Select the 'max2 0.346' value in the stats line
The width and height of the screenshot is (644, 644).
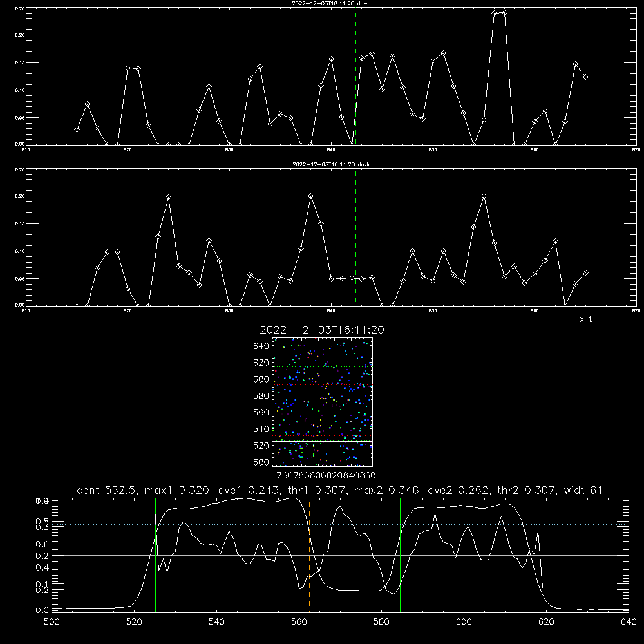[387, 490]
